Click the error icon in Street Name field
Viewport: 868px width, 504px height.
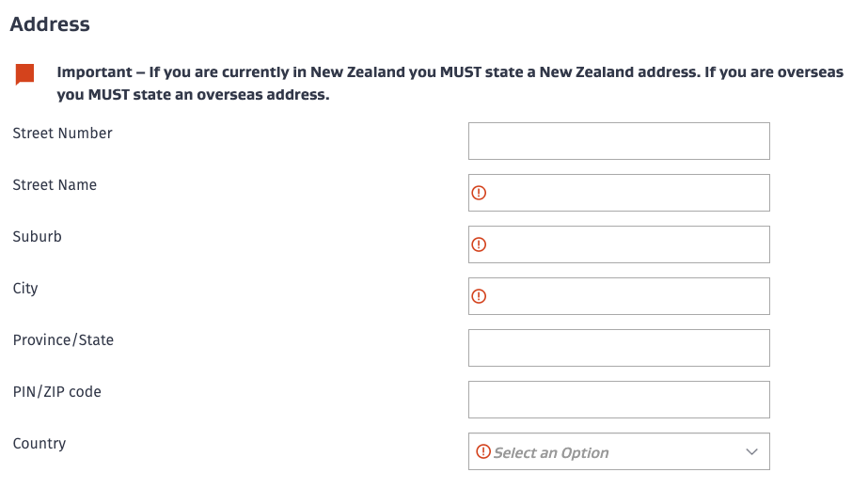[479, 193]
